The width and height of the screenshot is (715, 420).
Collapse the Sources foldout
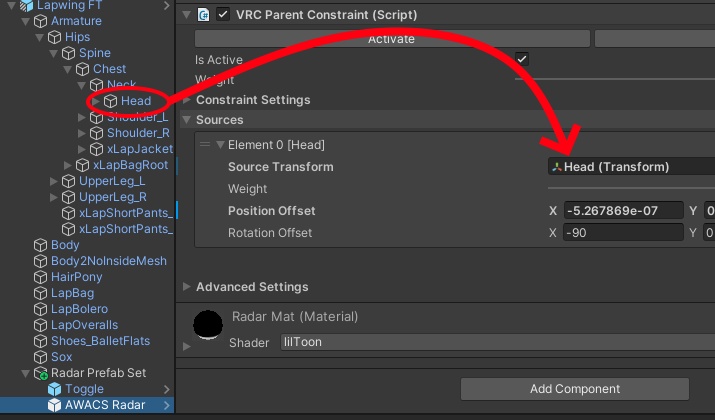(x=185, y=120)
